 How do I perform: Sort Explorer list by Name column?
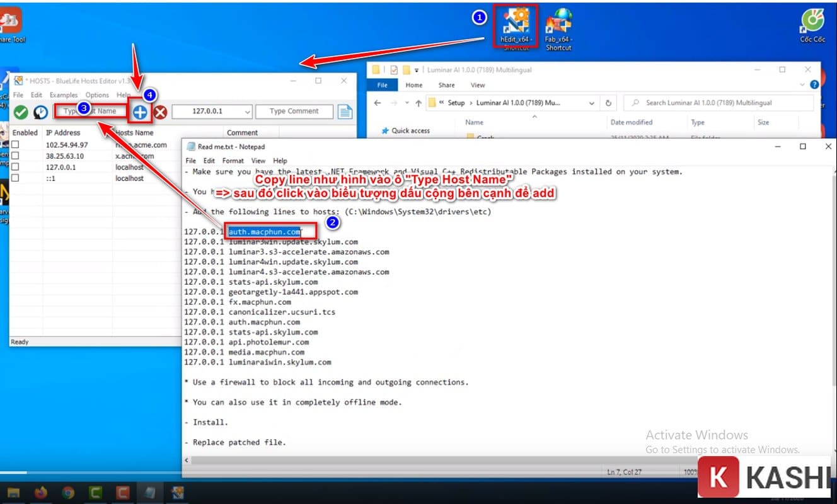(474, 122)
